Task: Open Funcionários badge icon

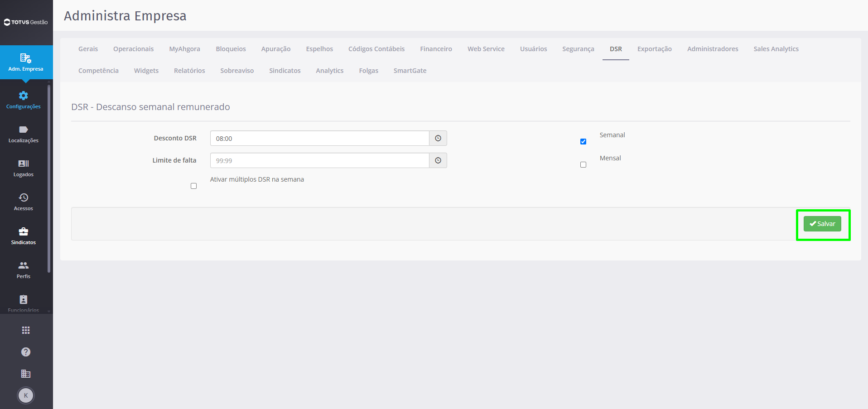Action: (x=24, y=299)
